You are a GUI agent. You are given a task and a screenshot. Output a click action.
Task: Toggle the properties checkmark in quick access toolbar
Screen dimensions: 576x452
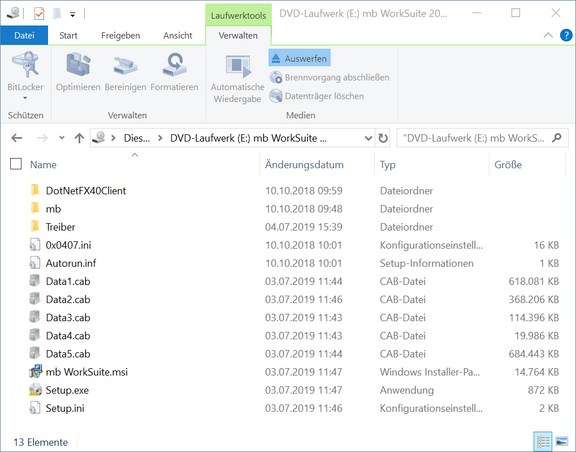click(39, 14)
